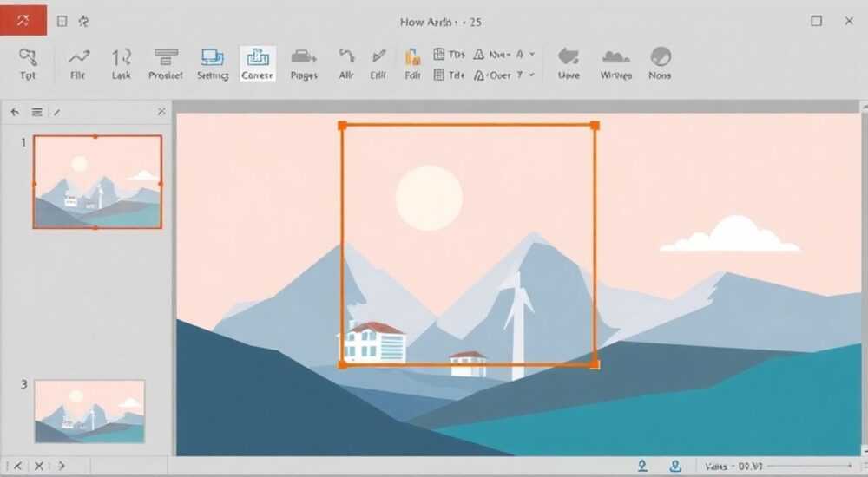Screen dimensions: 868x477
Task: Click the Tns grid option
Action: click(x=449, y=55)
